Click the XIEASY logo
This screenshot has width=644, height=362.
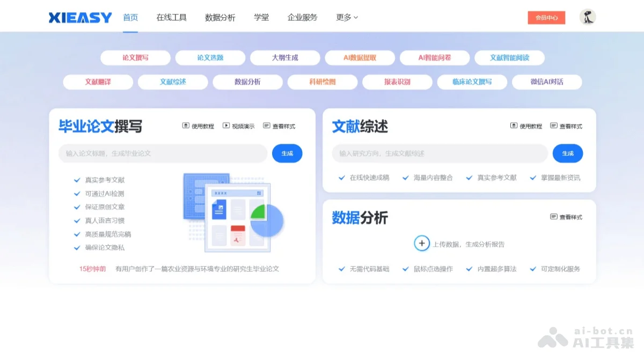79,17
